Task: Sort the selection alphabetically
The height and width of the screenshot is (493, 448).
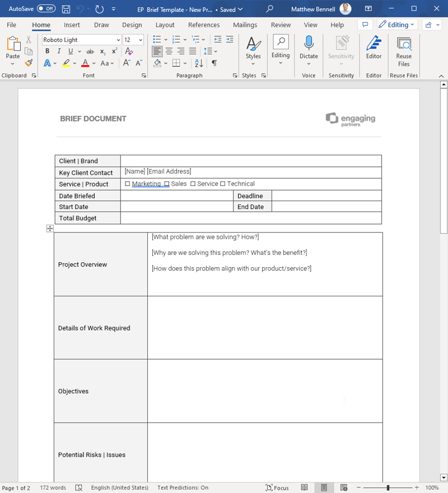Action: click(199, 63)
